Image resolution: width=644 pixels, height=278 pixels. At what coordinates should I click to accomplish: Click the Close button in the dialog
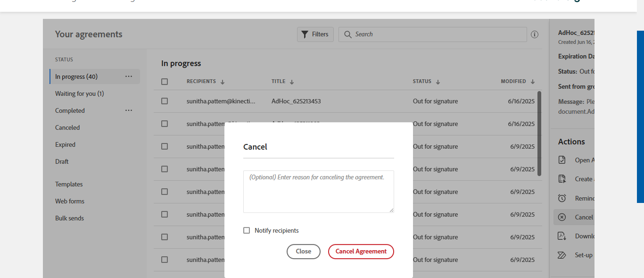(x=304, y=252)
